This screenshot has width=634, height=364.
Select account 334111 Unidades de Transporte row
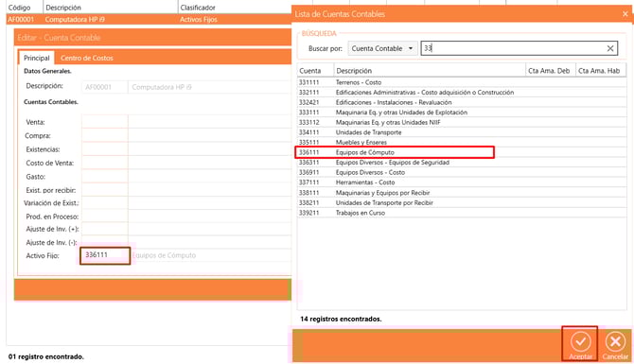[x=462, y=132]
